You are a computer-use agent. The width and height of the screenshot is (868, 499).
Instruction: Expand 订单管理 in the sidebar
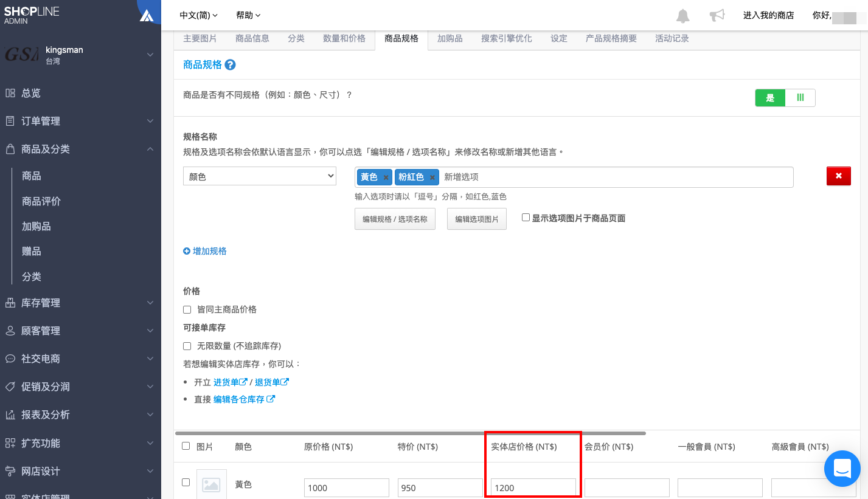[x=80, y=121]
